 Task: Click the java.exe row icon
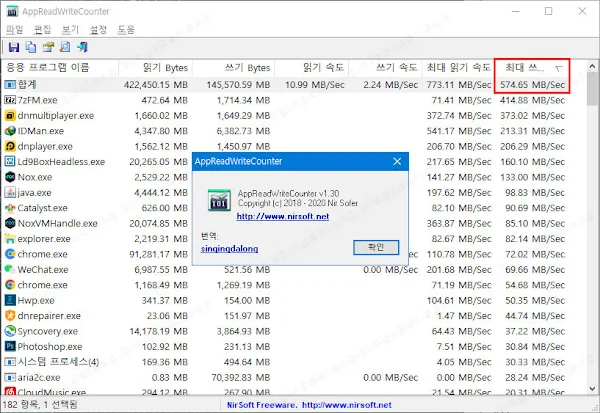tap(10, 193)
